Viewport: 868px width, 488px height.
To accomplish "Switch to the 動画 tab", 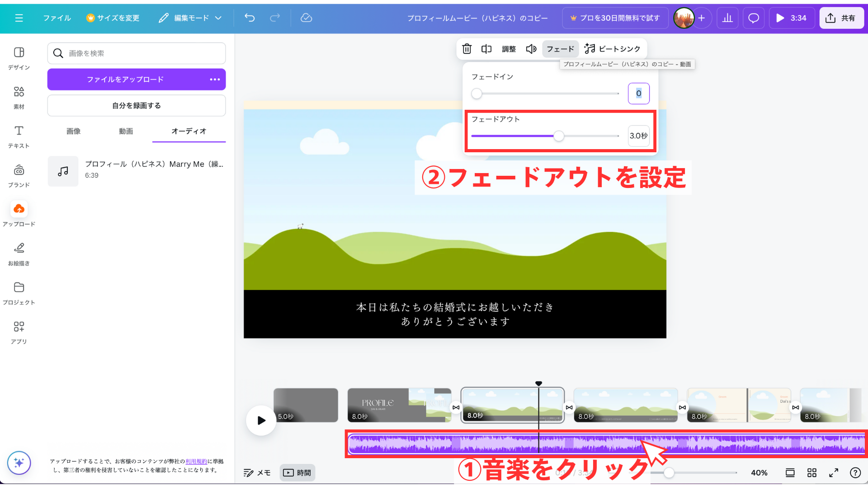I will [x=126, y=131].
